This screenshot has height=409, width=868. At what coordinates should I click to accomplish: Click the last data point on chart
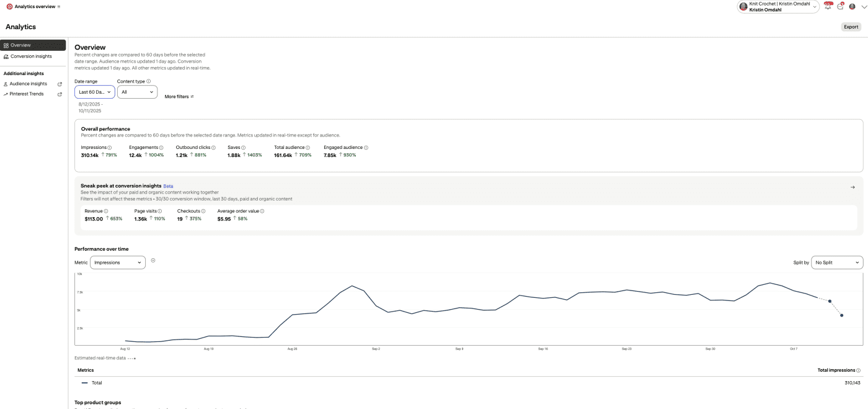pos(841,315)
